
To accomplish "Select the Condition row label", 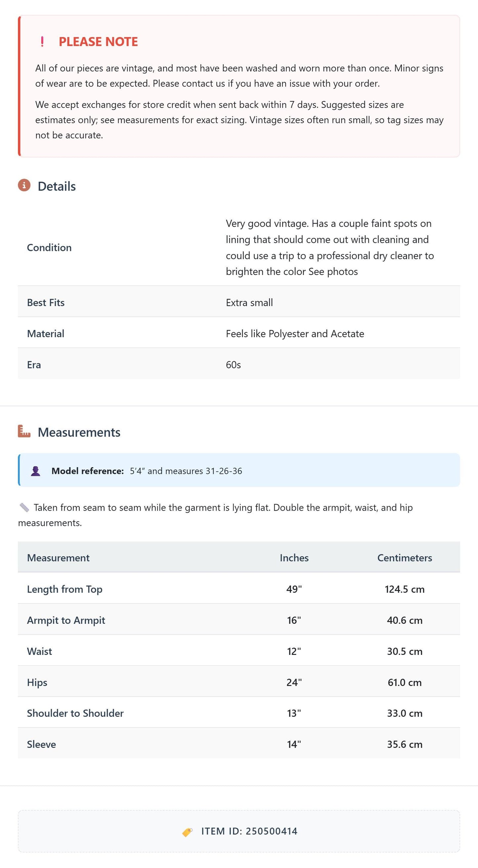I will [x=49, y=247].
